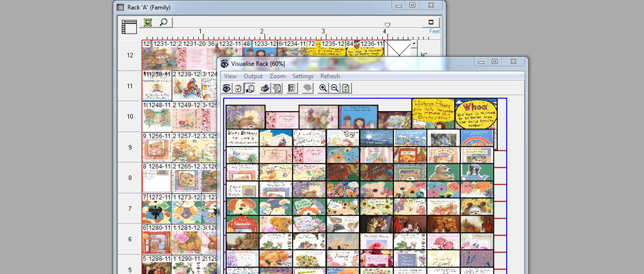Open the View menu
Image resolution: width=644 pixels, height=274 pixels.
click(230, 76)
